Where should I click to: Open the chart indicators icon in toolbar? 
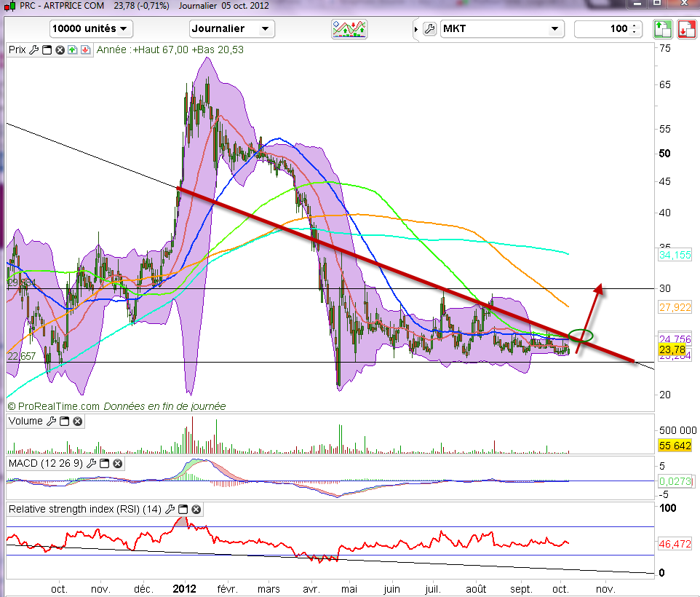click(349, 29)
